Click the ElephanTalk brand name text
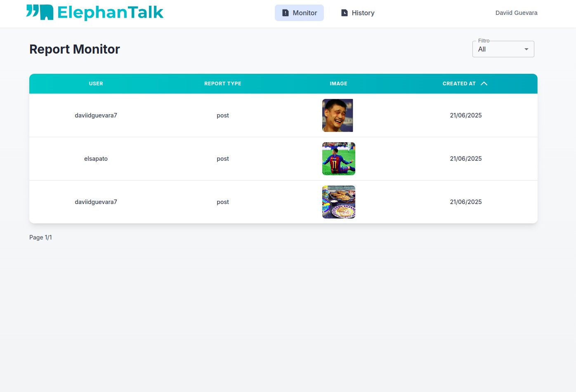 [x=110, y=12]
